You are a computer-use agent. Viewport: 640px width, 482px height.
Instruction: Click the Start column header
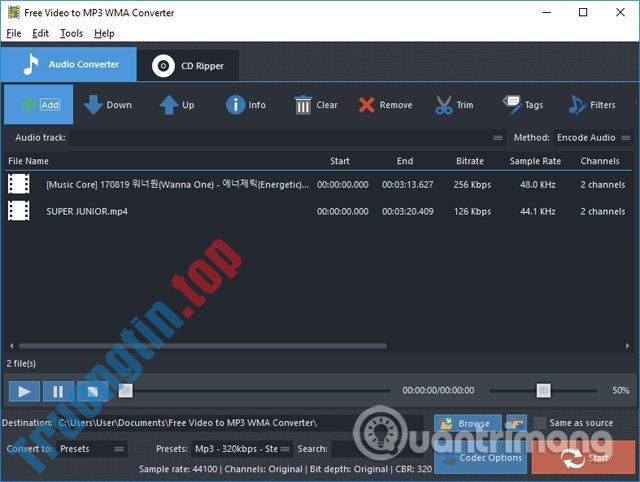340,161
